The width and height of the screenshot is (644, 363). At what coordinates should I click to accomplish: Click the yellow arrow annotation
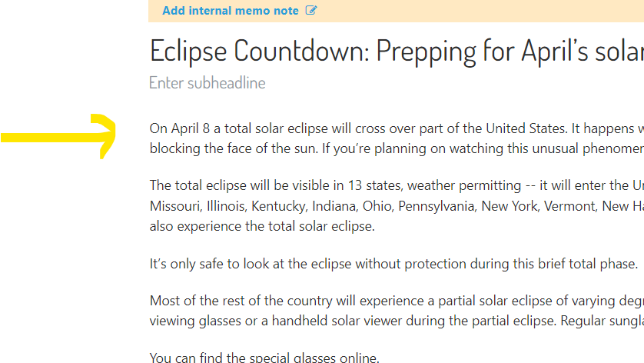58,136
